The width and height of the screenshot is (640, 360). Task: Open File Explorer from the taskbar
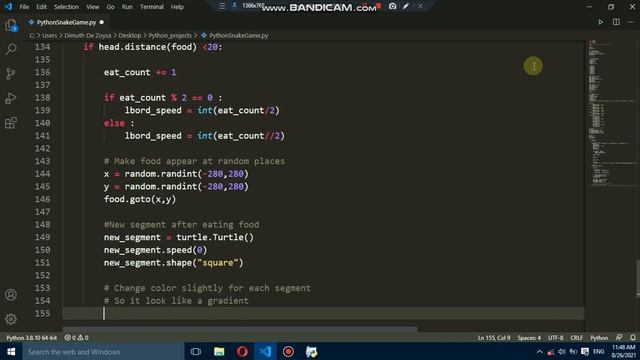[219, 351]
